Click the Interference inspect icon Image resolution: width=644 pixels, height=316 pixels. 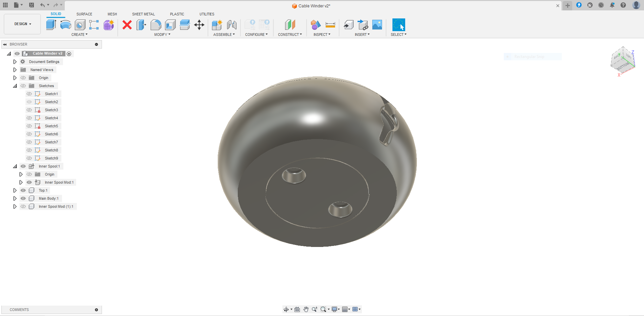316,25
